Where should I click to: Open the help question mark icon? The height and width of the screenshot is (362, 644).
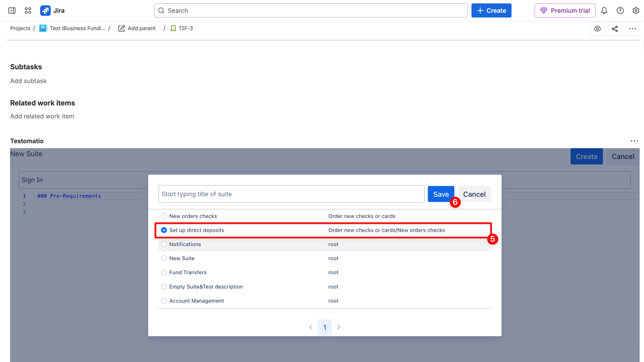(620, 11)
